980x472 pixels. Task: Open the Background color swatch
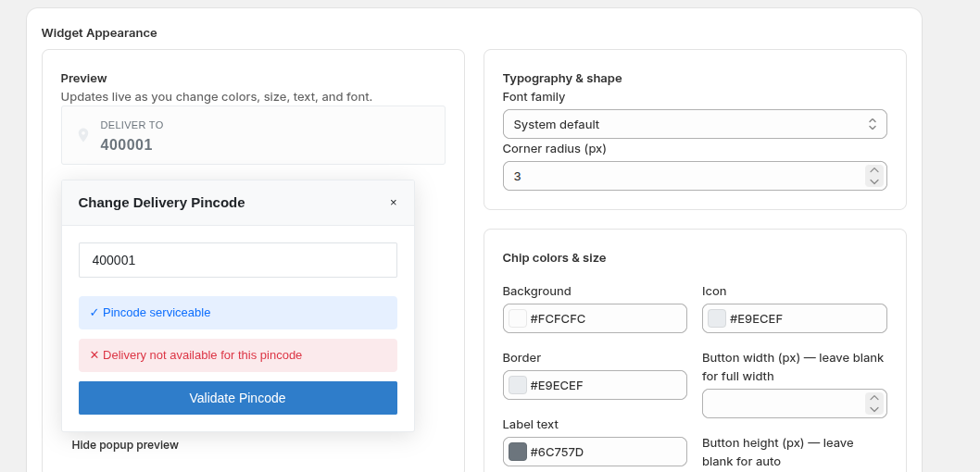click(518, 318)
